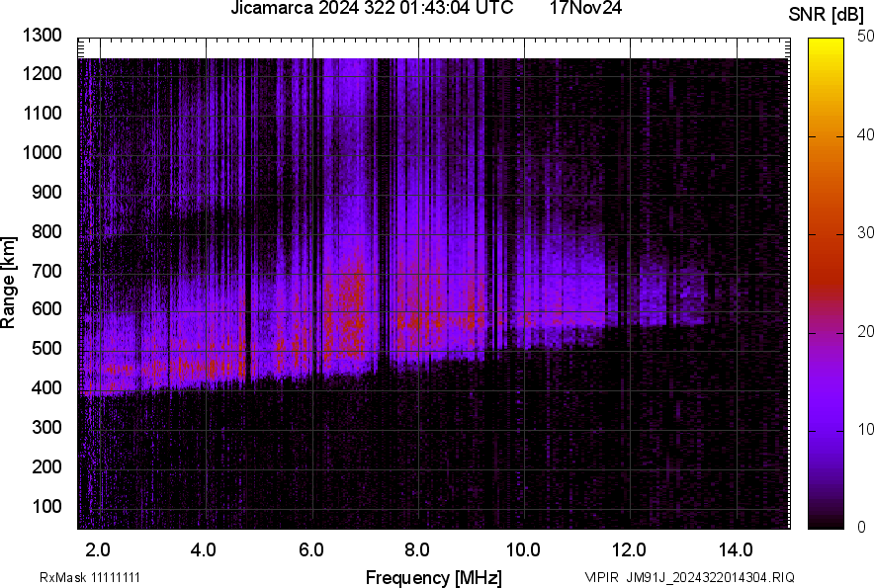Click the 'Frequency [MHz]' axis label

click(x=434, y=577)
